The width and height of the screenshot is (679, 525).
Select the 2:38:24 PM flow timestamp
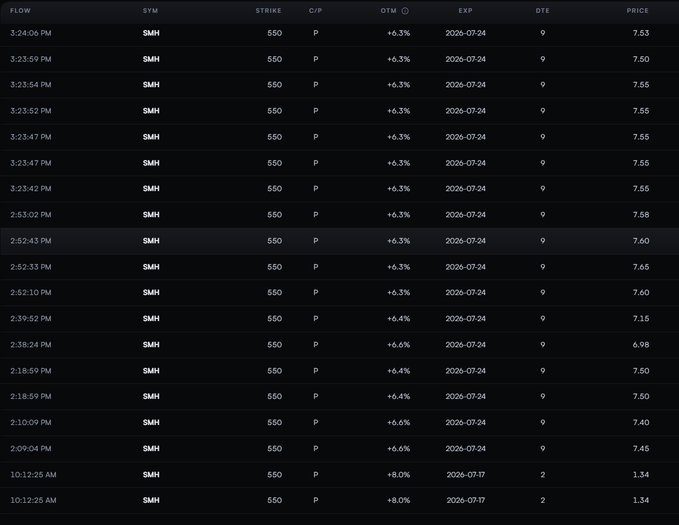pyautogui.click(x=31, y=345)
